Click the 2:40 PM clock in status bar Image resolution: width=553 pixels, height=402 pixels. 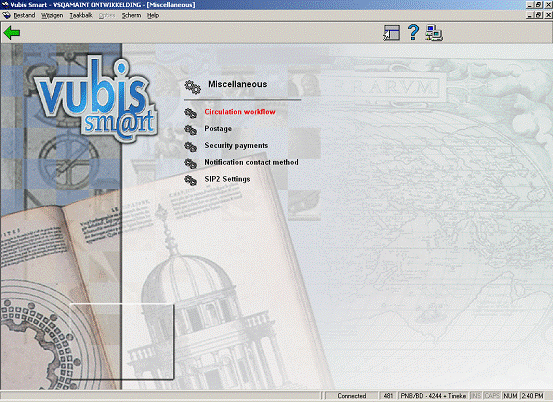[533, 396]
